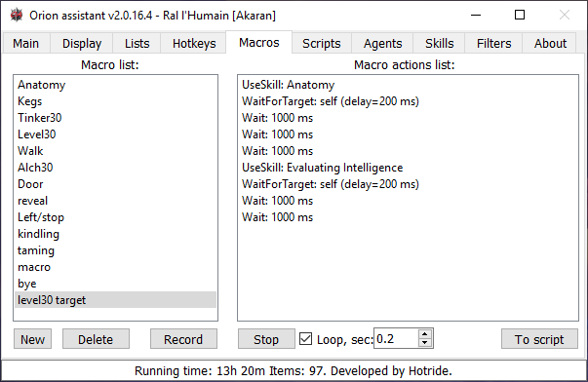
Task: Stop the running macro
Action: pyautogui.click(x=266, y=339)
